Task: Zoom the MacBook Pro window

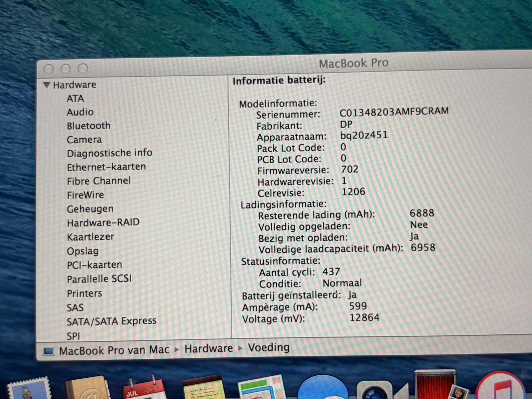Action: (83, 68)
